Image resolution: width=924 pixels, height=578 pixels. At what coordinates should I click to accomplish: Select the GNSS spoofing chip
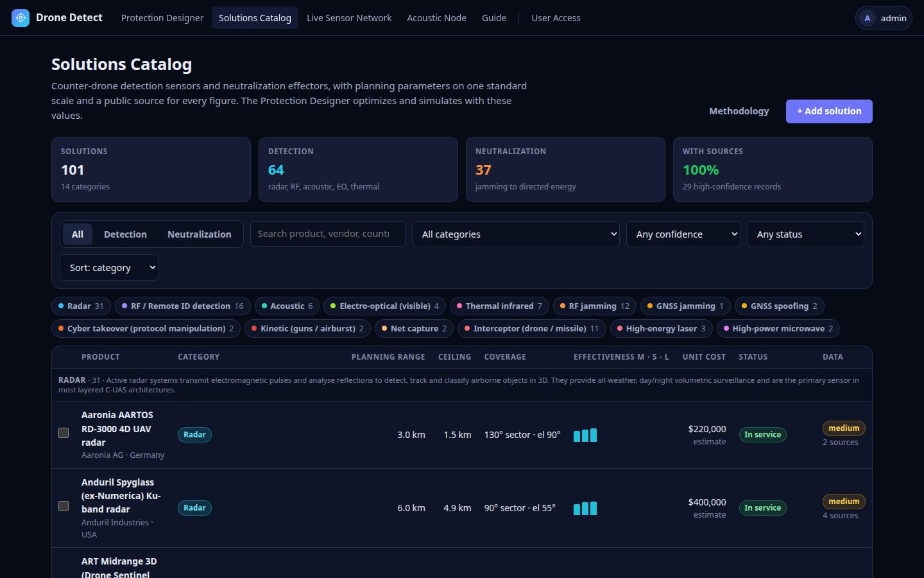pyautogui.click(x=780, y=306)
